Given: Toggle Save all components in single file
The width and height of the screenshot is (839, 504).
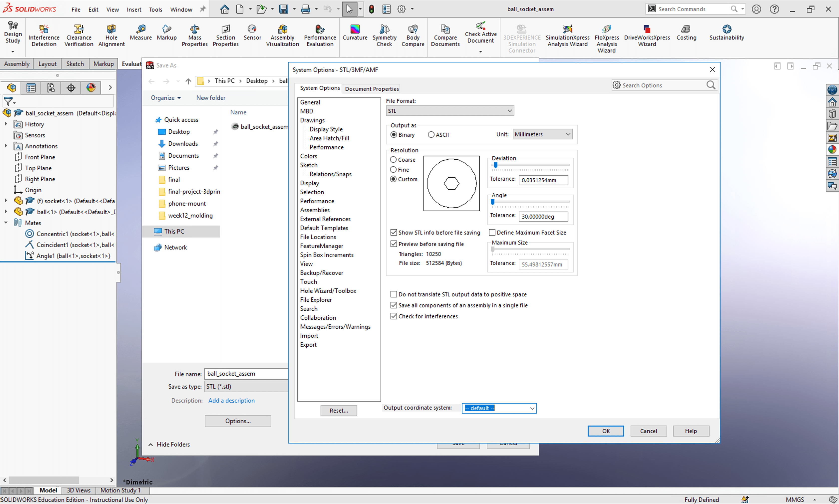Looking at the screenshot, I should 394,305.
